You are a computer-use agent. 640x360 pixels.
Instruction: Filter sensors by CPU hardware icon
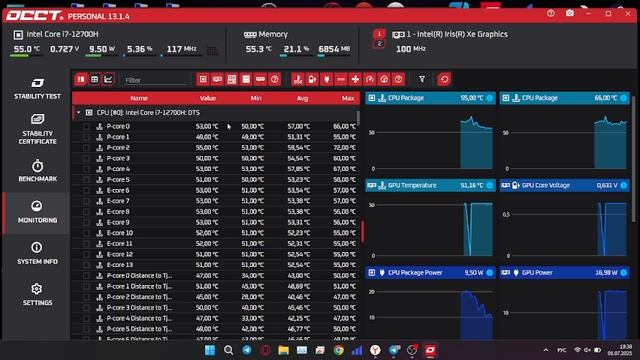tap(203, 80)
